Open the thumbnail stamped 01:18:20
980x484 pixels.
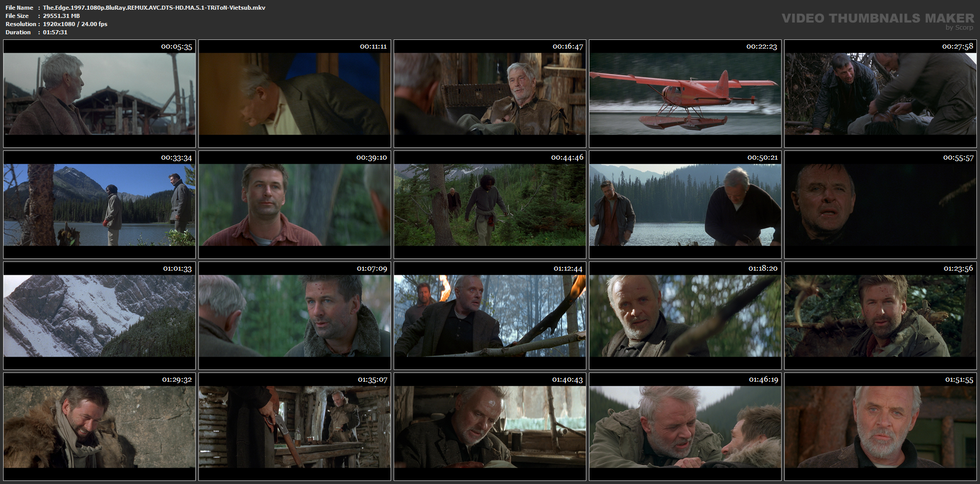click(685, 316)
